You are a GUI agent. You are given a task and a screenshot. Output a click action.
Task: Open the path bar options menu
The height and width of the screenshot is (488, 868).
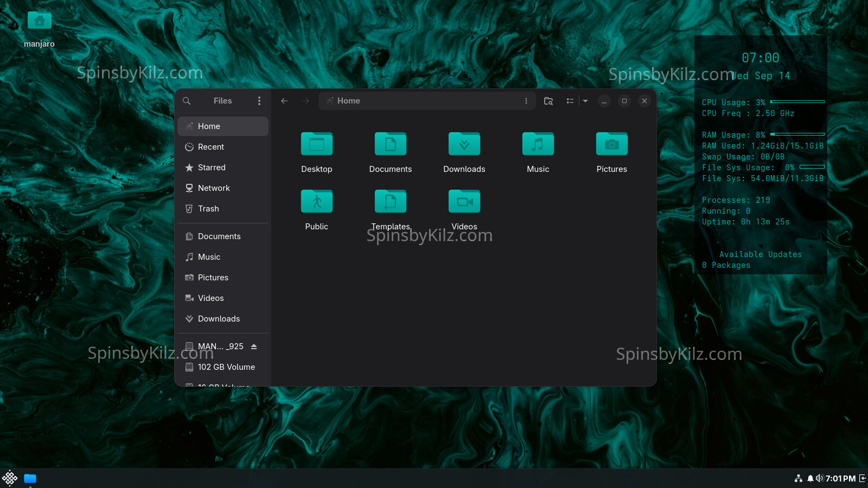pyautogui.click(x=526, y=101)
